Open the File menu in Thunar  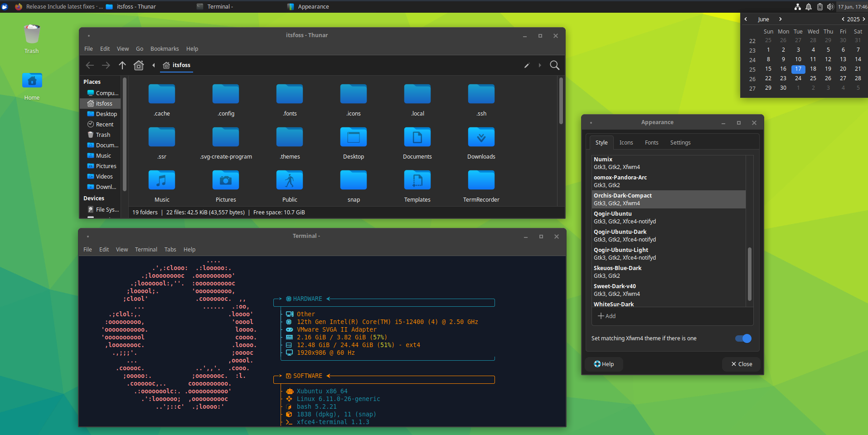pos(88,49)
